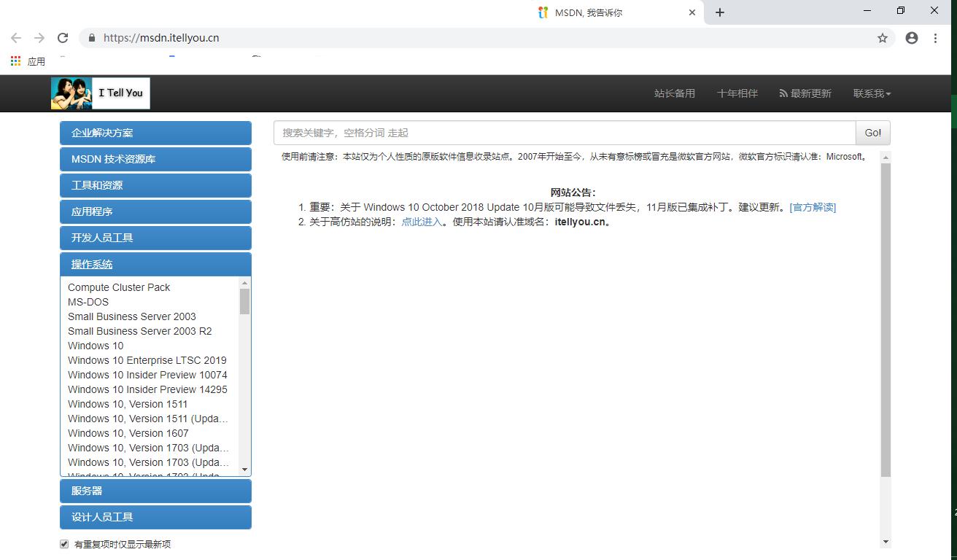Screen dimensions: 957x560
Task: Click the forward navigation arrow
Action: pyautogui.click(x=39, y=37)
